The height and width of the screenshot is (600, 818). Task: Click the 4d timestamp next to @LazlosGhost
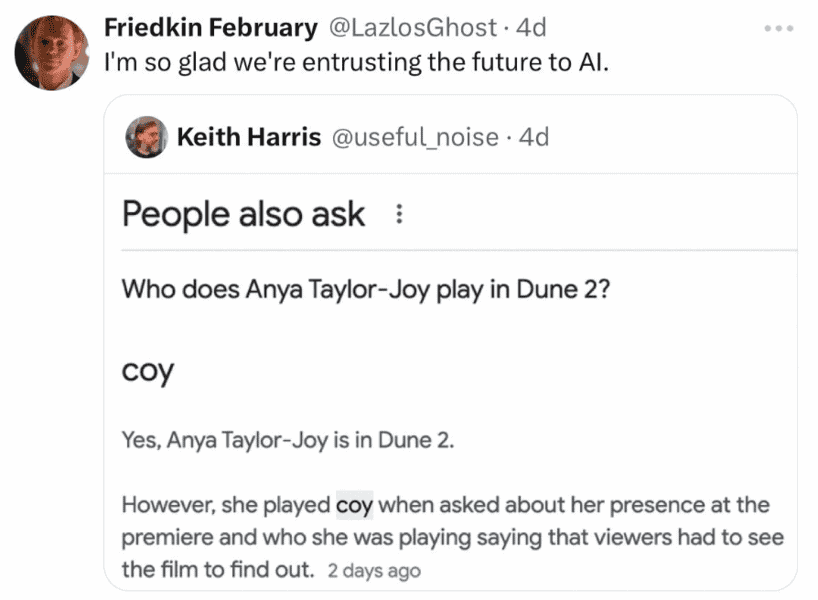pos(531,28)
